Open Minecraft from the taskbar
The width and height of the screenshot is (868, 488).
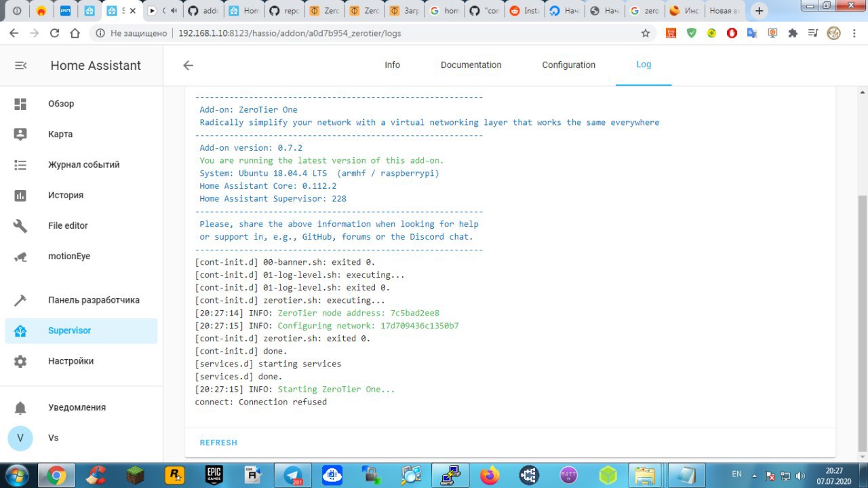135,476
